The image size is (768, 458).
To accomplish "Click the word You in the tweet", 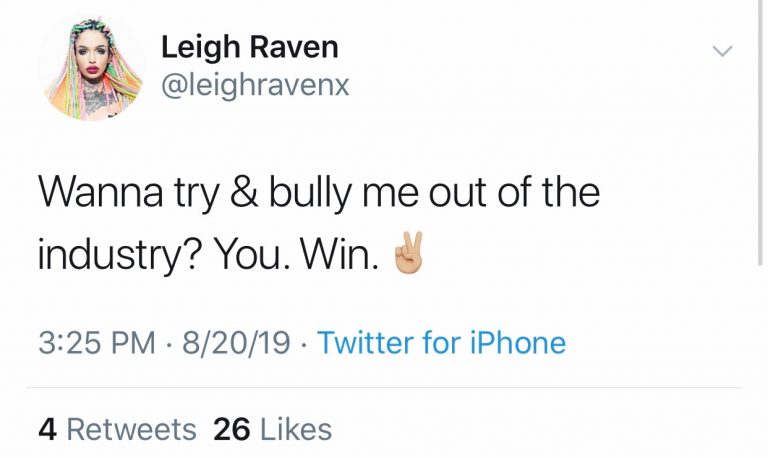I will click(x=241, y=254).
